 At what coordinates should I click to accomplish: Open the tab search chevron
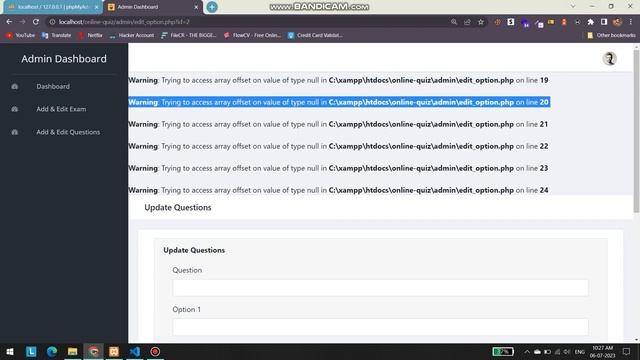pos(573,7)
